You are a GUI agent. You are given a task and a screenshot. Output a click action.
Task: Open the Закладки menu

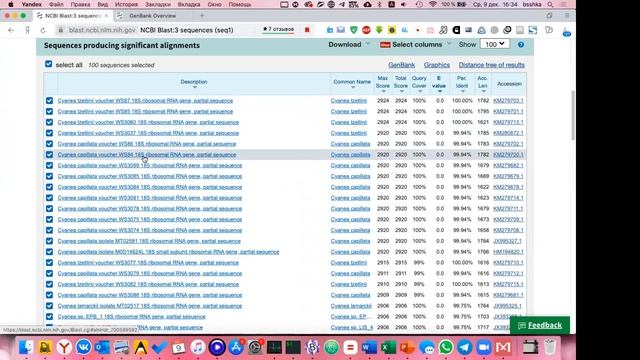pyautogui.click(x=158, y=4)
